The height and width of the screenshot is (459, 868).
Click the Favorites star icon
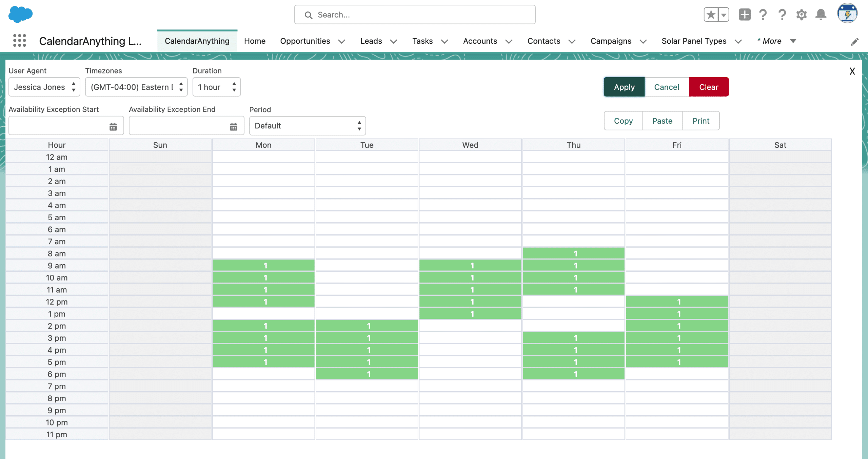[x=711, y=15]
